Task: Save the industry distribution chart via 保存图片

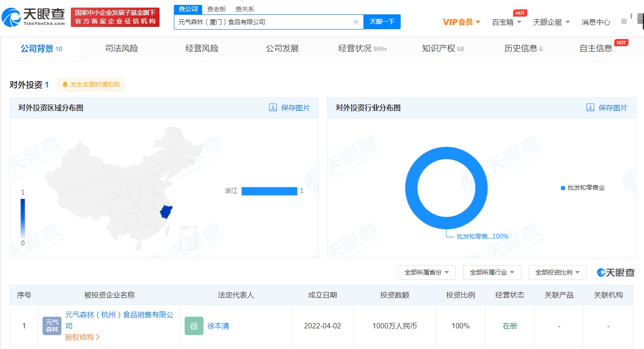Action: (613, 108)
